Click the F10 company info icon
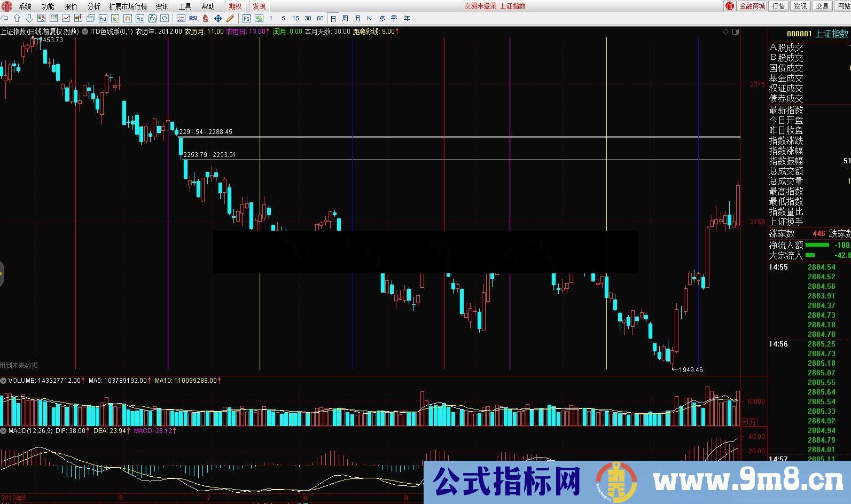The height and width of the screenshot is (504, 851). coord(103,18)
